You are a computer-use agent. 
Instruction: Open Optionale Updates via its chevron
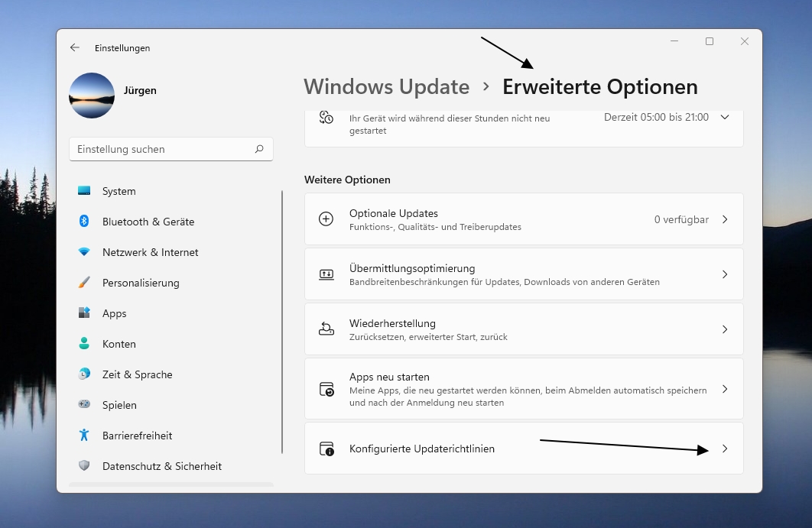[x=725, y=219]
